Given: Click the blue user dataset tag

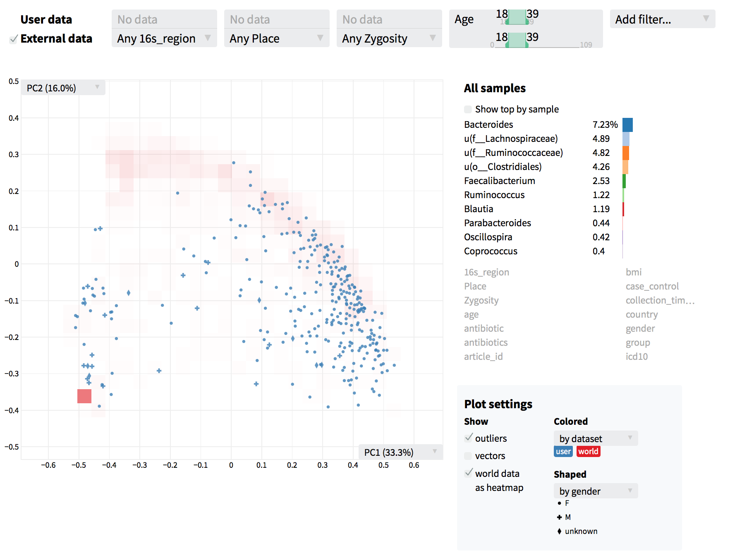Looking at the screenshot, I should coord(563,451).
